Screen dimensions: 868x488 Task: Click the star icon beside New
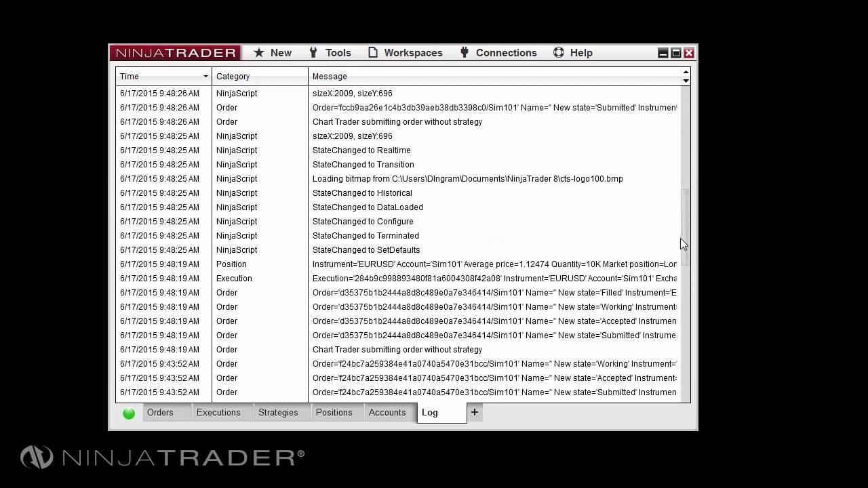[x=259, y=53]
